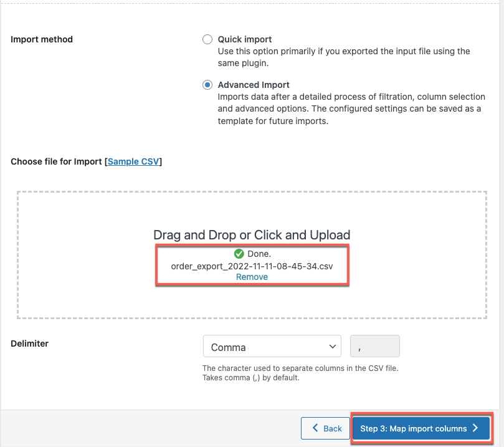Viewport: 504px width, 447px height.
Task: Remove the uploaded order export file
Action: pyautogui.click(x=252, y=277)
